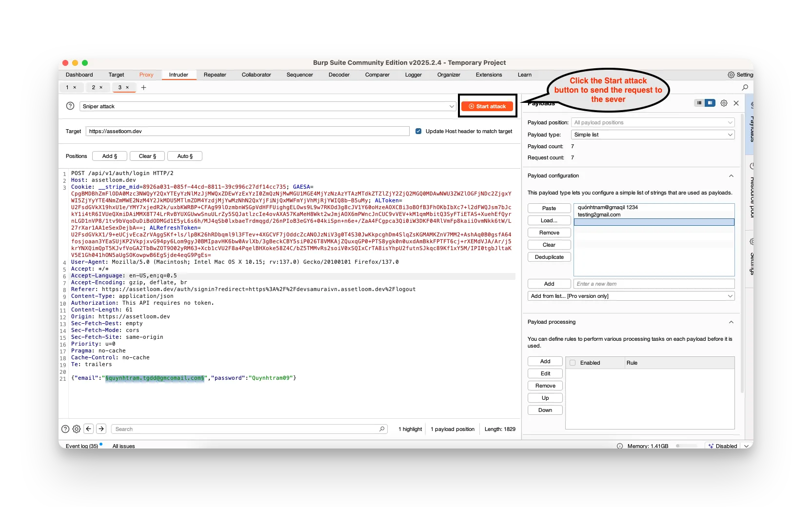Click the Deduplicate button
Screen dimensions: 812x507
(x=549, y=257)
